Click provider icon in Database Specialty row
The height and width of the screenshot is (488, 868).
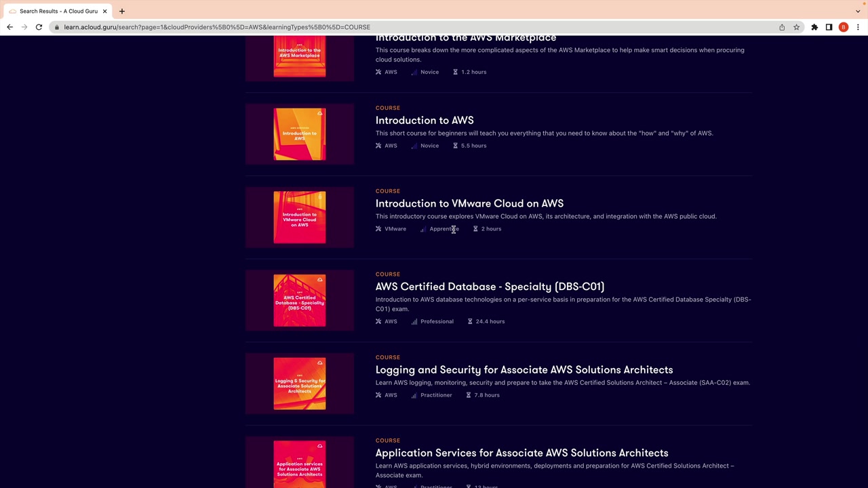(x=378, y=321)
